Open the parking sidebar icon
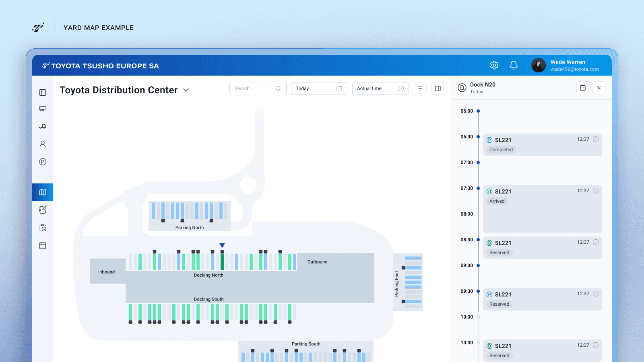The image size is (644, 362). click(x=43, y=162)
